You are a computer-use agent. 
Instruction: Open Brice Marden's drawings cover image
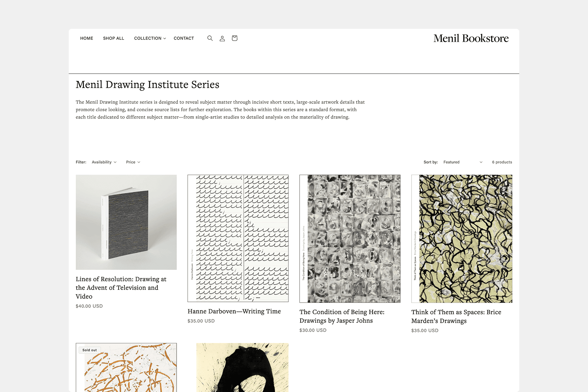tap(462, 238)
